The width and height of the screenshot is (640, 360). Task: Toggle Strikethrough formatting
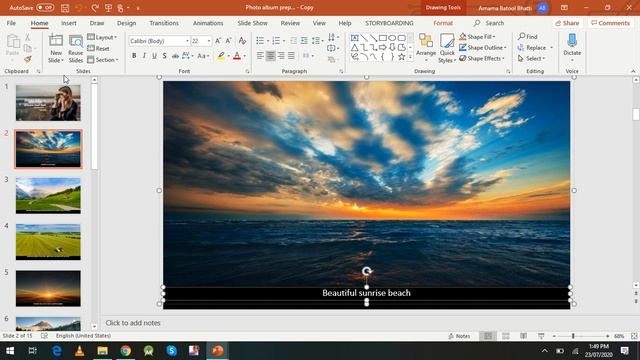pos(175,56)
